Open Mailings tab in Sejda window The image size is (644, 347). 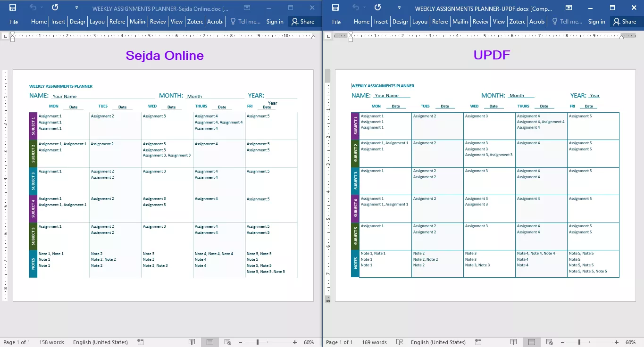(x=138, y=22)
